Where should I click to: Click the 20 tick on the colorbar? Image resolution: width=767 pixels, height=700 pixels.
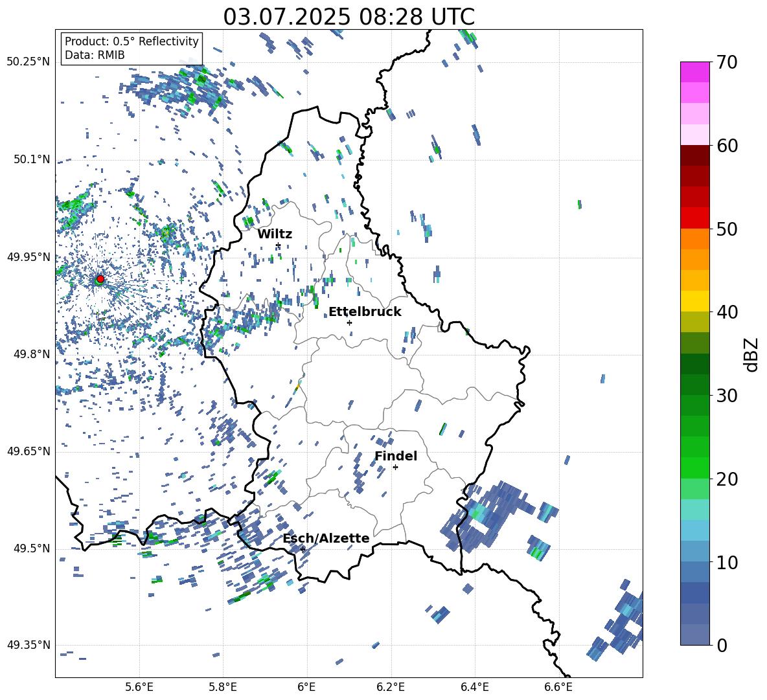[727, 479]
